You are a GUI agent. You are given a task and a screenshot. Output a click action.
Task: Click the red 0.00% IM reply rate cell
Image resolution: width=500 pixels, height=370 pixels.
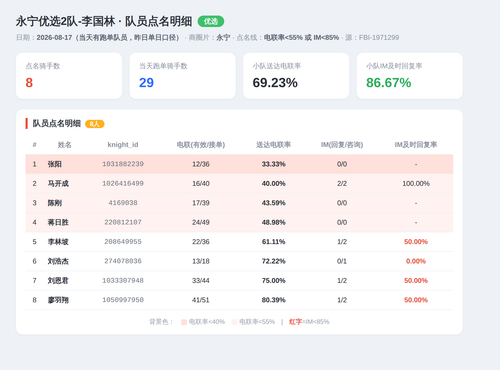[x=416, y=261]
